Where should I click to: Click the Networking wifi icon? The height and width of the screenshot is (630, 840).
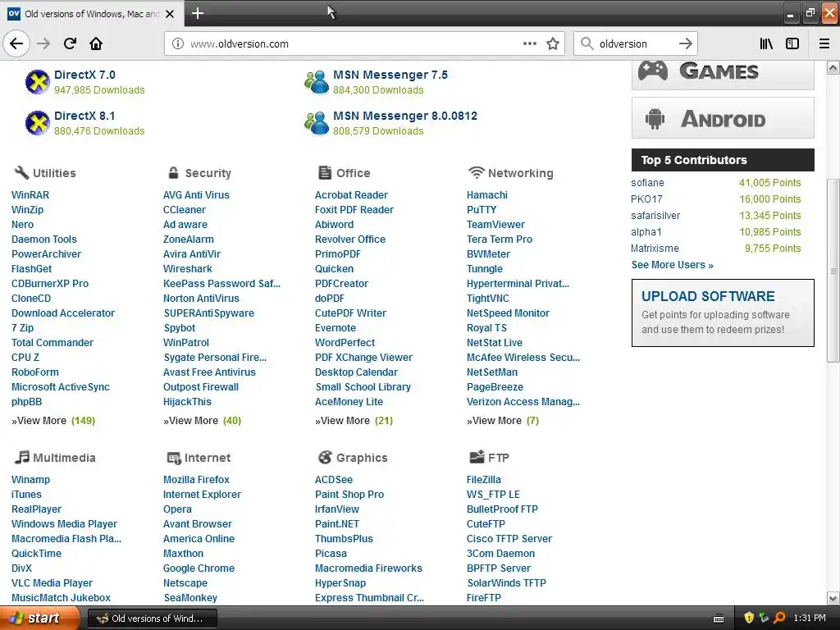tap(476, 172)
